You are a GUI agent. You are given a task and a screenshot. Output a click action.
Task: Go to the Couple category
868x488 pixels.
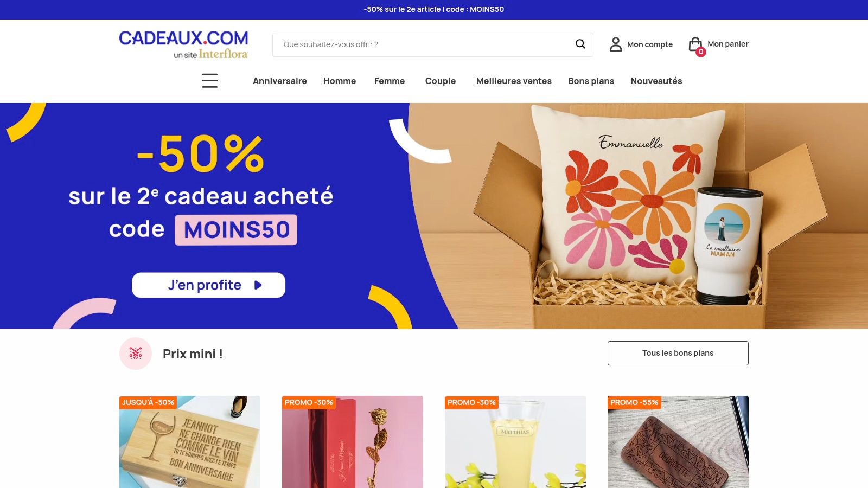coord(441,81)
